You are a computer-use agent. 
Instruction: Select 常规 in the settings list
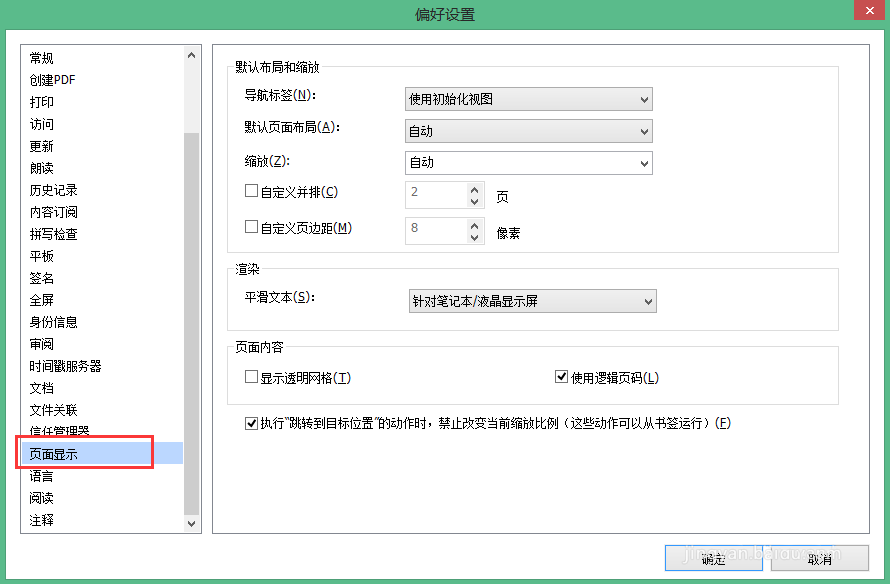click(x=42, y=57)
